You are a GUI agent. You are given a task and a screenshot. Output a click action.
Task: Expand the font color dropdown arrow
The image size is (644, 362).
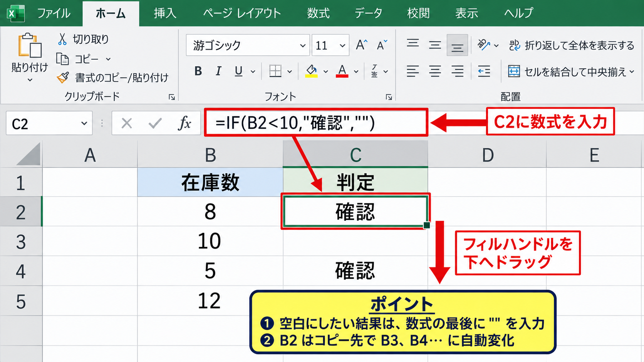tap(356, 72)
